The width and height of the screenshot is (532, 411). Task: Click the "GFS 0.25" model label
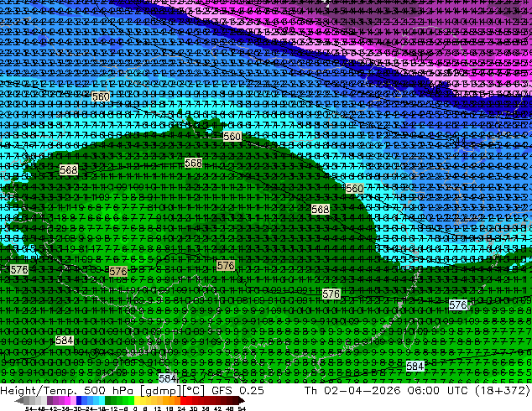pos(237,391)
